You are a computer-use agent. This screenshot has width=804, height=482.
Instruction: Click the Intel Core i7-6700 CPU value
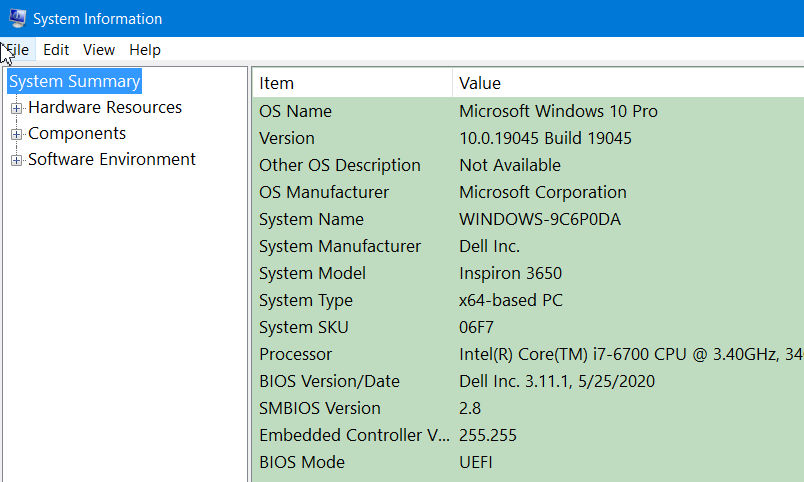pyautogui.click(x=631, y=354)
